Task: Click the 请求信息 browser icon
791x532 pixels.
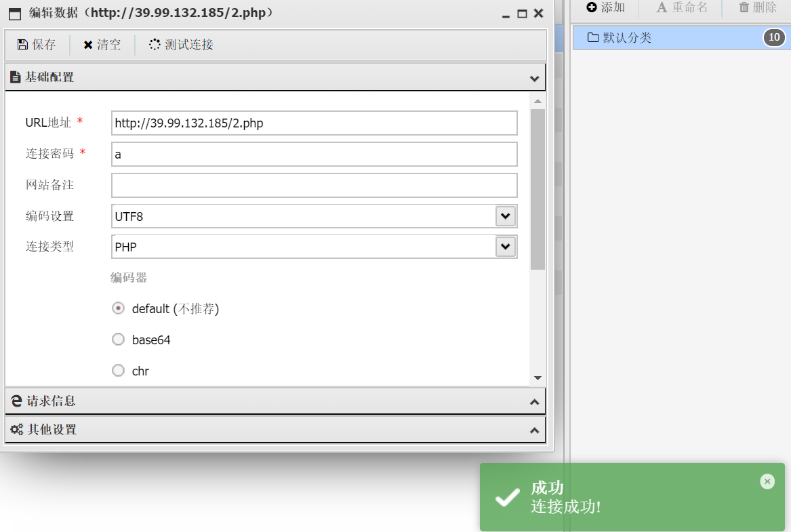Action: point(17,401)
